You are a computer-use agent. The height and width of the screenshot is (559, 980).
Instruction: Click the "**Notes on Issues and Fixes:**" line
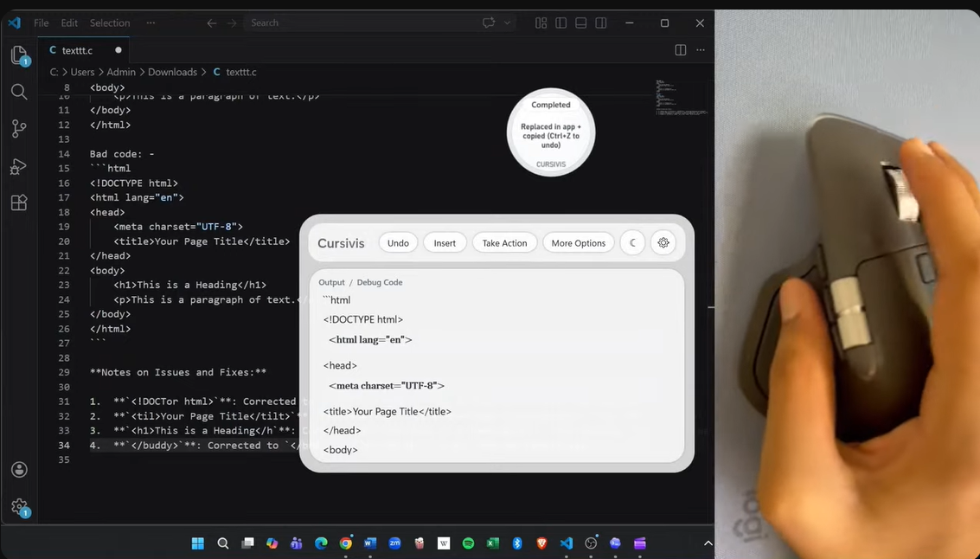coord(178,372)
